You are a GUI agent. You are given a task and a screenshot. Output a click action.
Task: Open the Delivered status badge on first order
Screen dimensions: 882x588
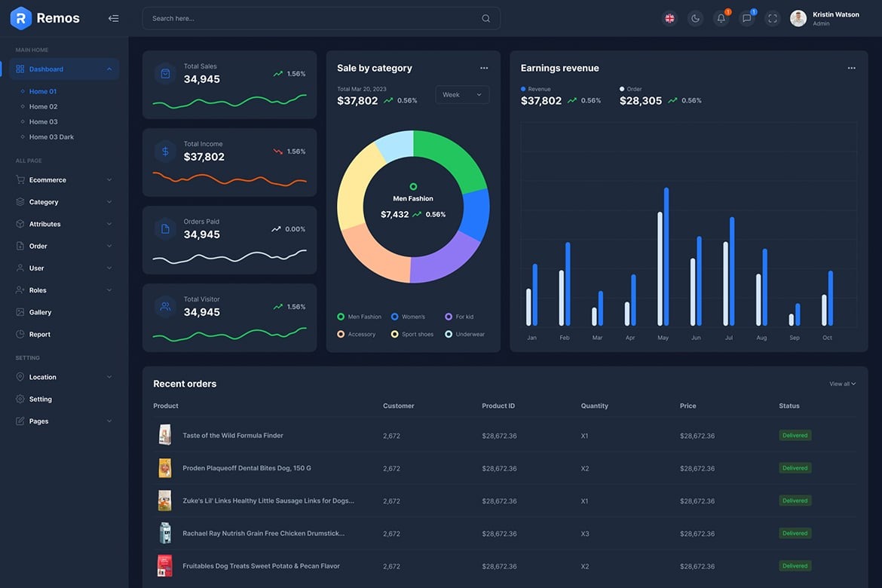click(795, 435)
